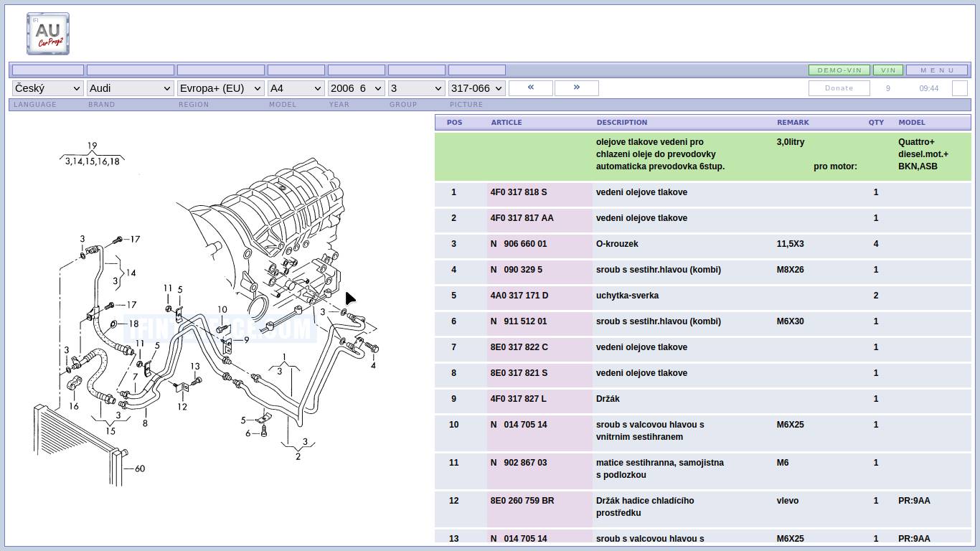Click description O-krouzek
This screenshot has height=551, width=980.
[x=617, y=244]
